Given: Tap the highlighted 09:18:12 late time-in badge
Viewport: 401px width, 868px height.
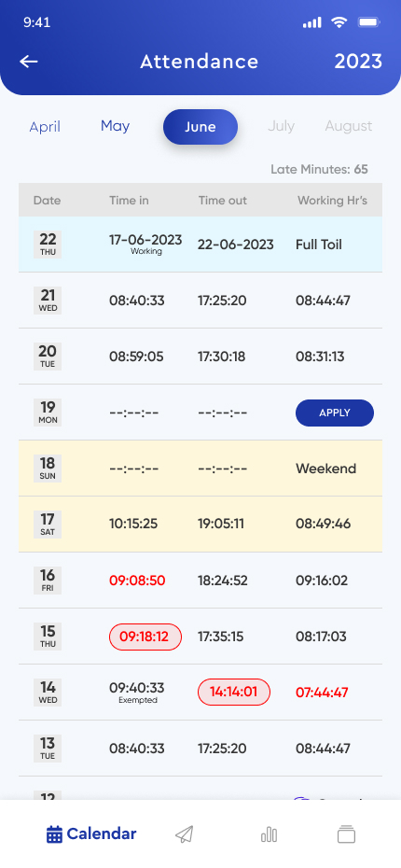Looking at the screenshot, I should [x=145, y=637].
